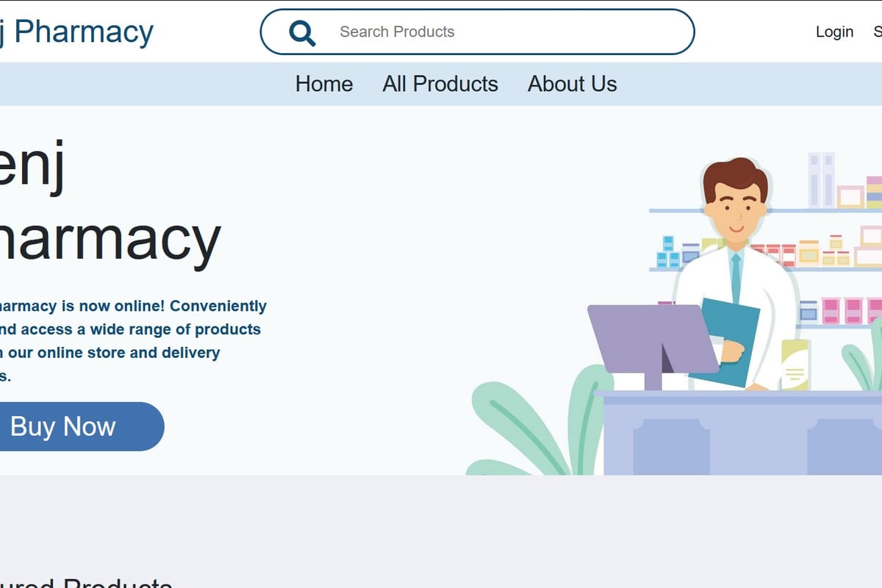Click the Featured Products heading at bottom
Screen dimensions: 882x588
pyautogui.click(x=86, y=582)
